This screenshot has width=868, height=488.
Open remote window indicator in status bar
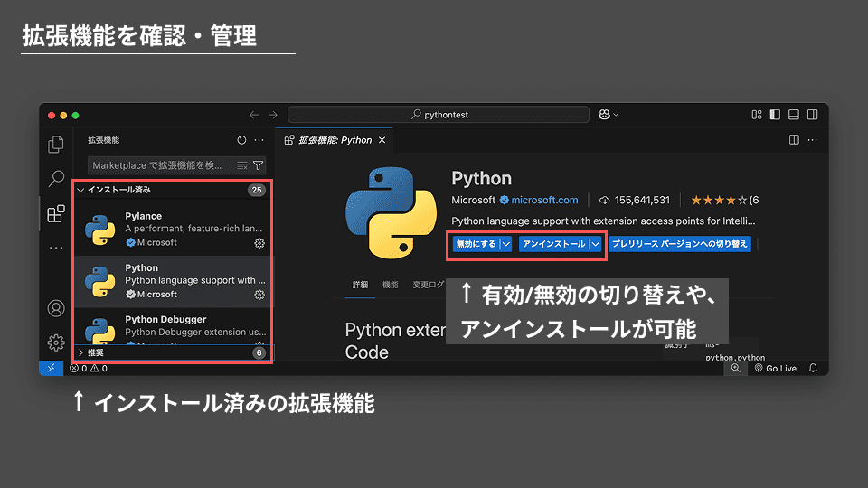(51, 368)
